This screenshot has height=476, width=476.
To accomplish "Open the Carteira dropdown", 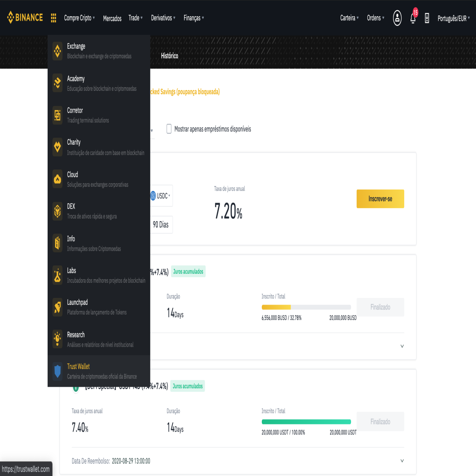I will point(349,18).
